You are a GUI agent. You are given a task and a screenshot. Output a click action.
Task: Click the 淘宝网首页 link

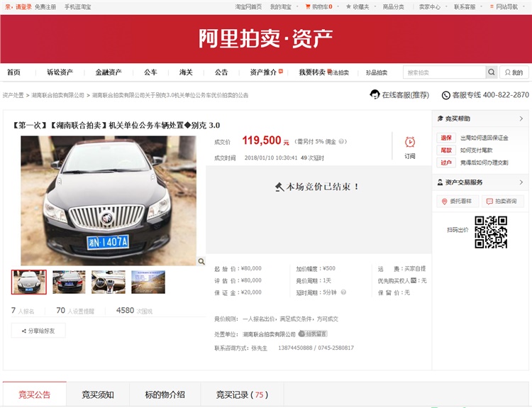[248, 7]
